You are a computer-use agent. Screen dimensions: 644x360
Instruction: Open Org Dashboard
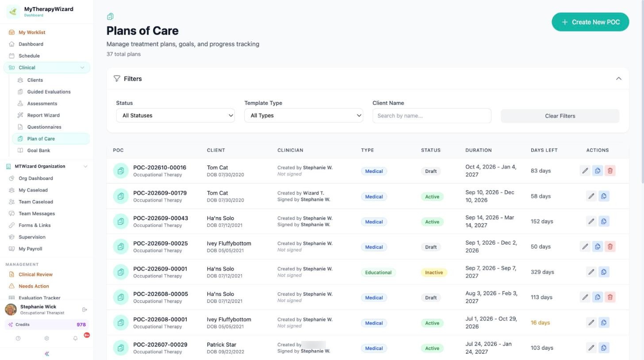tap(35, 178)
